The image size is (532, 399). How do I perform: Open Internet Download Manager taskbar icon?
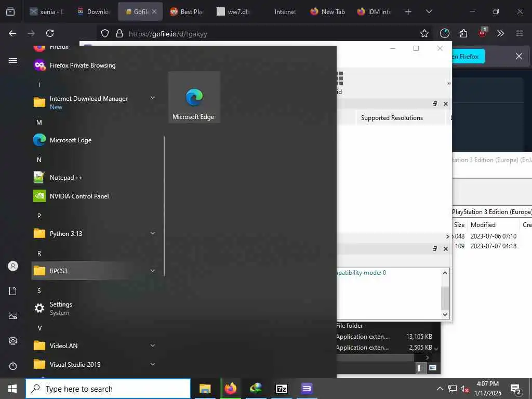(256, 389)
